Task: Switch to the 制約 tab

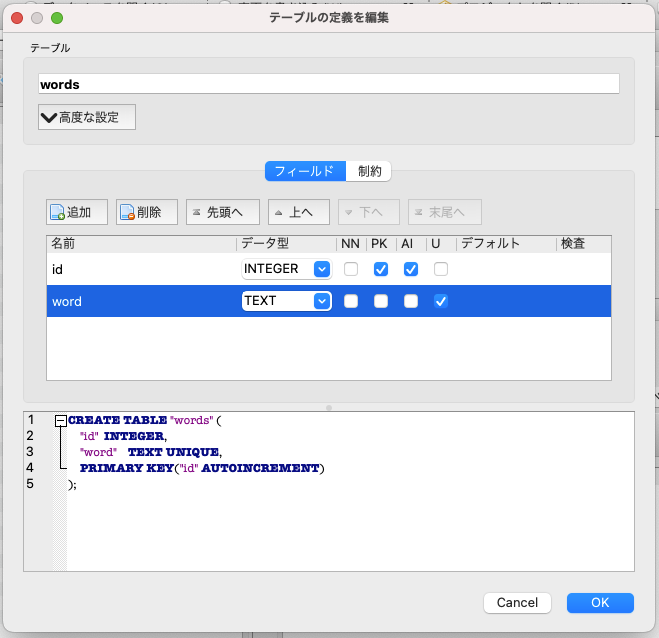Action: [369, 171]
